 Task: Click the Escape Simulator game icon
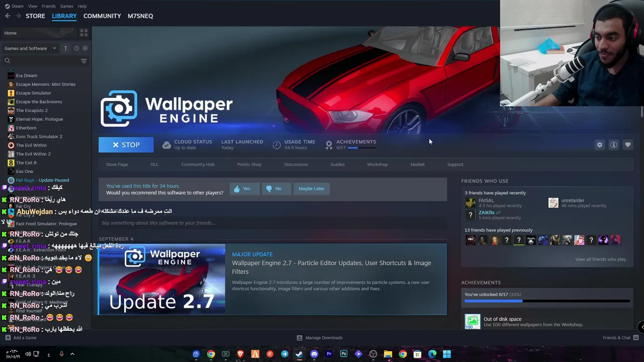click(x=11, y=93)
